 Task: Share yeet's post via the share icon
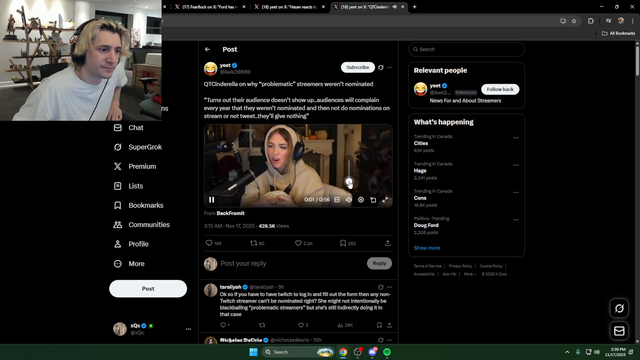[387, 243]
